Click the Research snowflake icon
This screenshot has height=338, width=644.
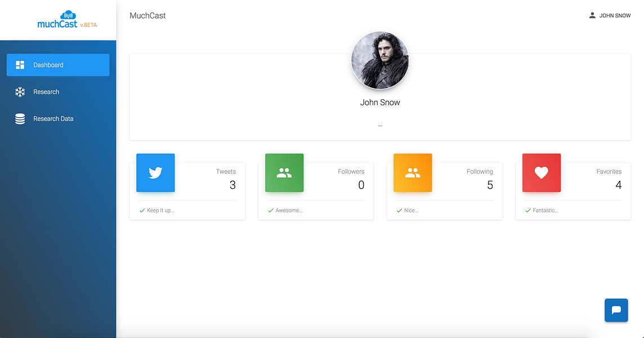point(20,92)
